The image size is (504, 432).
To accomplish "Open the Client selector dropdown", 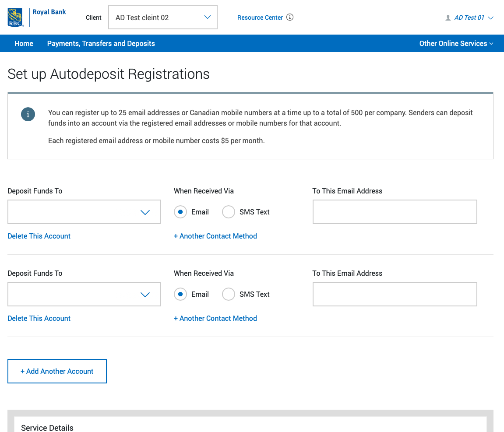I will click(163, 18).
